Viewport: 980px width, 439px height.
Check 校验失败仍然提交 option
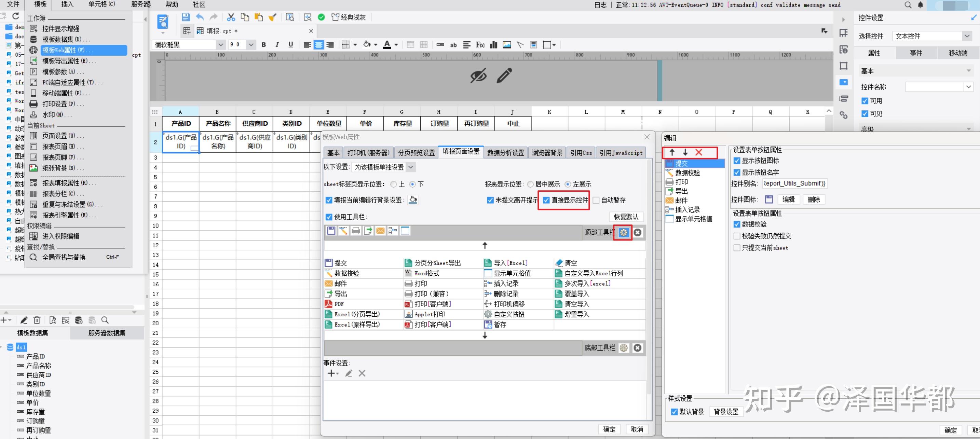tap(737, 236)
